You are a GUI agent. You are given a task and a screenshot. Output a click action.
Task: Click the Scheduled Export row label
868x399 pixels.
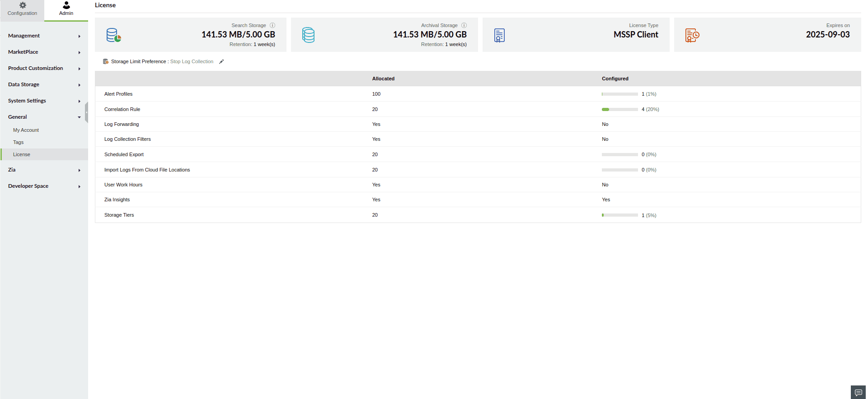124,154
